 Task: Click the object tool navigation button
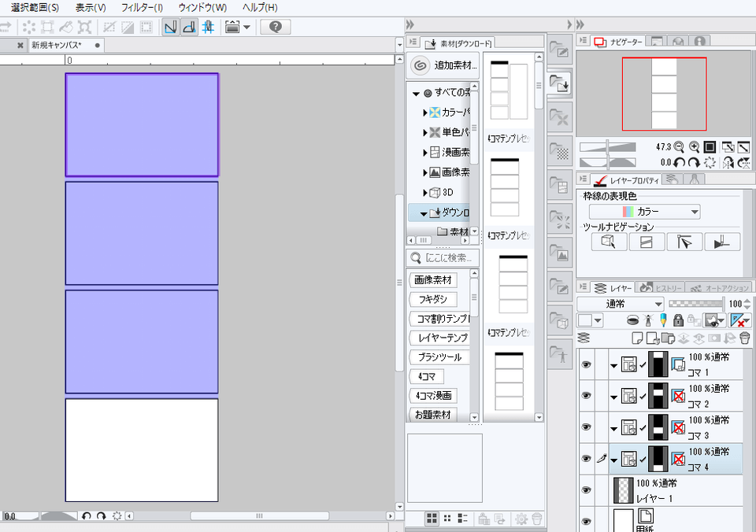tap(609, 242)
